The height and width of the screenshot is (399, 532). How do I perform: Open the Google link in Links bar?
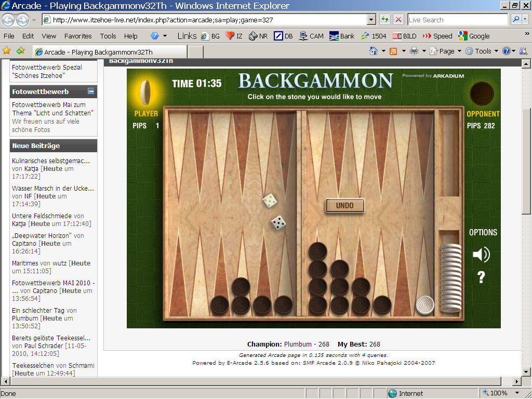point(474,36)
